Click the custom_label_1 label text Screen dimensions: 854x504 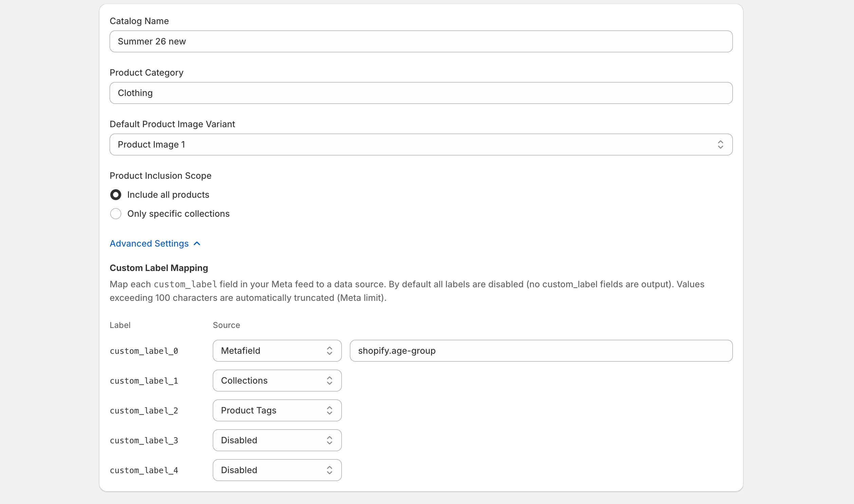click(x=144, y=381)
